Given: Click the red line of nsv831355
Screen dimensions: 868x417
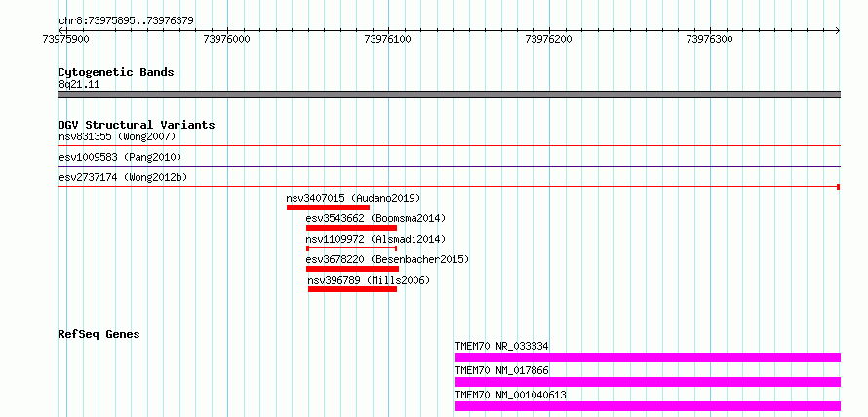Looking at the screenshot, I should (x=449, y=145).
